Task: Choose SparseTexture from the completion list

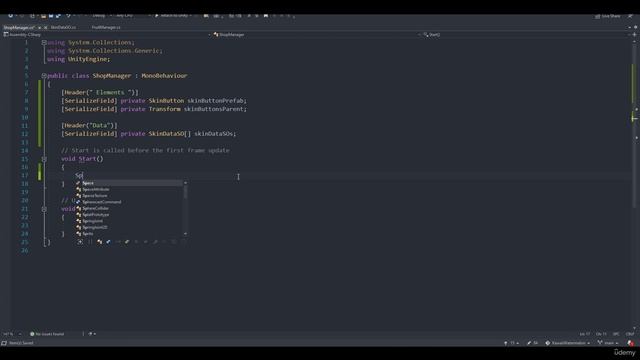Action: [129, 196]
